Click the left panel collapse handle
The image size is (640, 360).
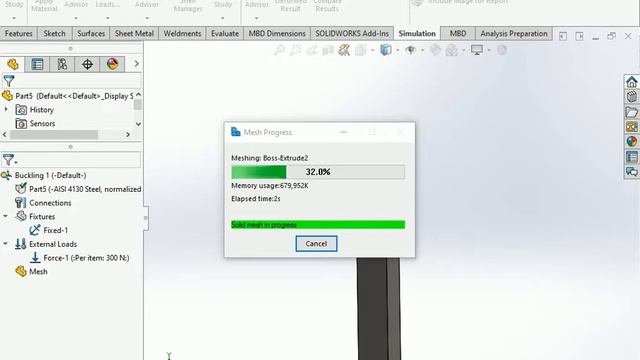[x=146, y=218]
